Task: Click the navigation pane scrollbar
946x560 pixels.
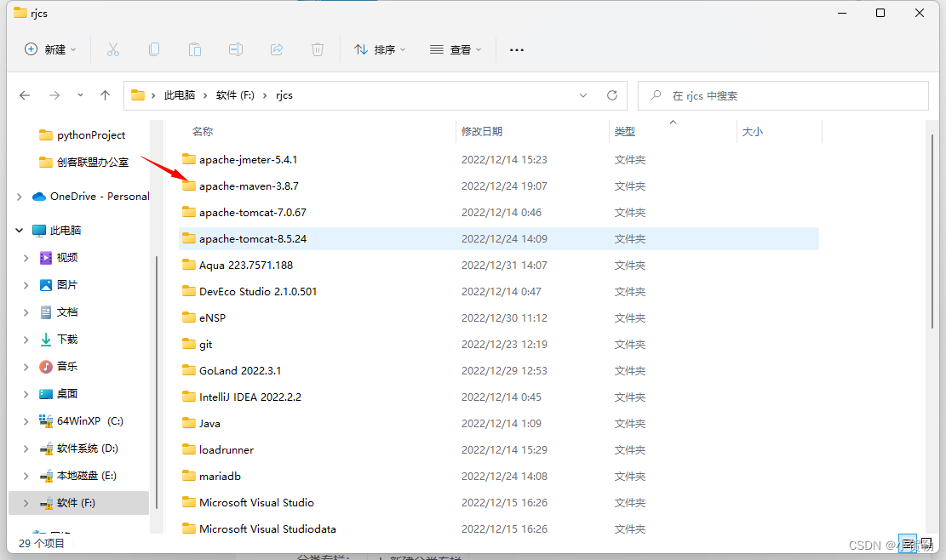Action: [x=157, y=382]
